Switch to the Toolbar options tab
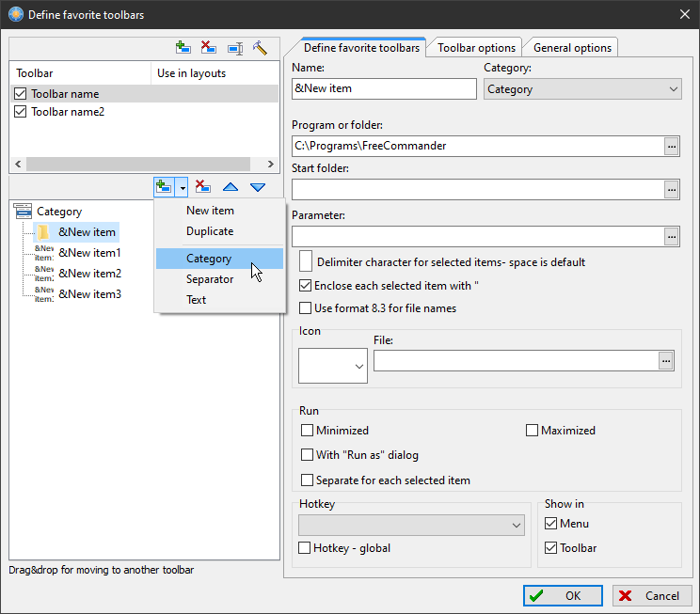700x614 pixels. tap(476, 47)
